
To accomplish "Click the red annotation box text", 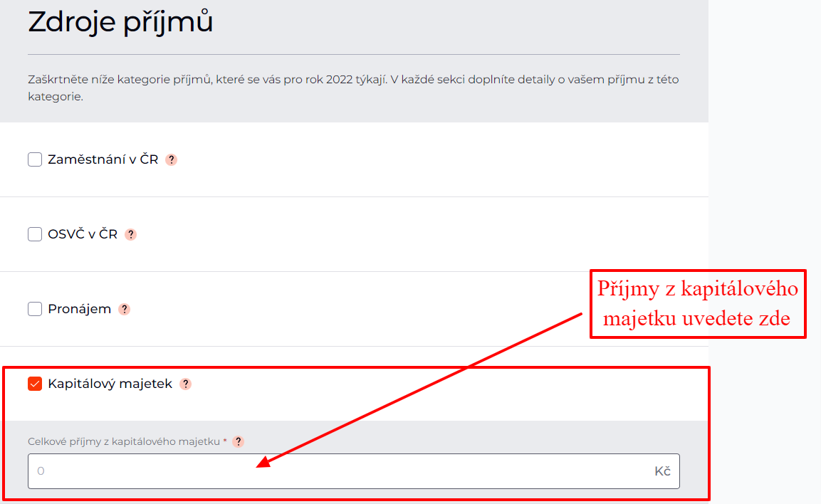I will (697, 303).
